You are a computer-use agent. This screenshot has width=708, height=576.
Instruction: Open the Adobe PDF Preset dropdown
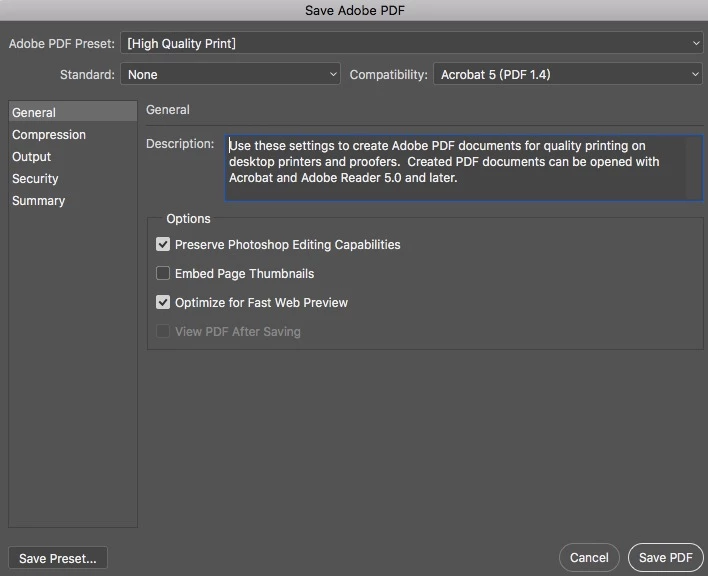(411, 43)
